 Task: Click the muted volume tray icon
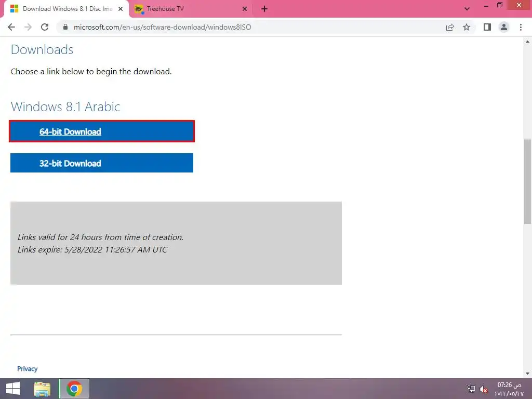coord(484,389)
